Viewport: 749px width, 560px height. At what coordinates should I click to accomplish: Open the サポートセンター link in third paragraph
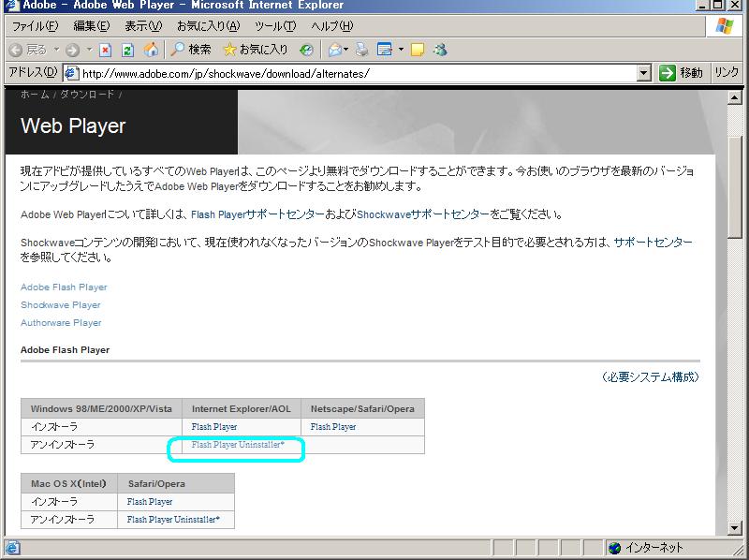coord(653,243)
